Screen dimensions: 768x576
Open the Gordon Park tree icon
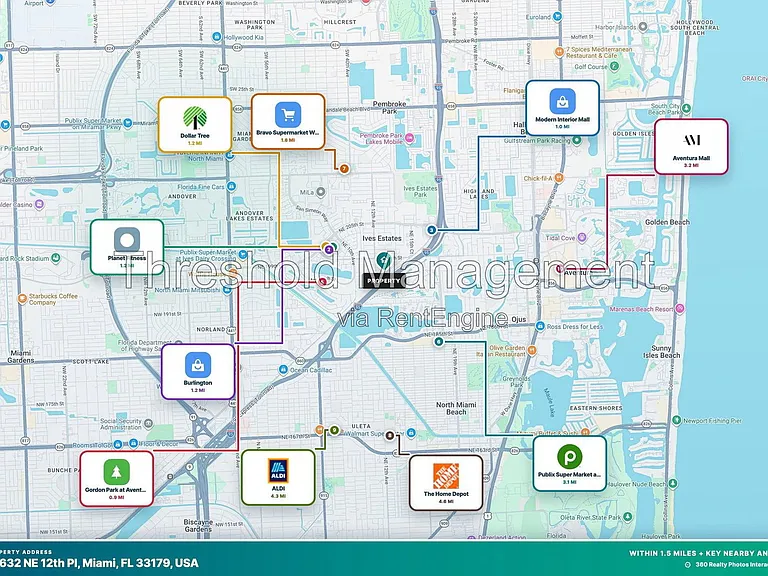(117, 472)
